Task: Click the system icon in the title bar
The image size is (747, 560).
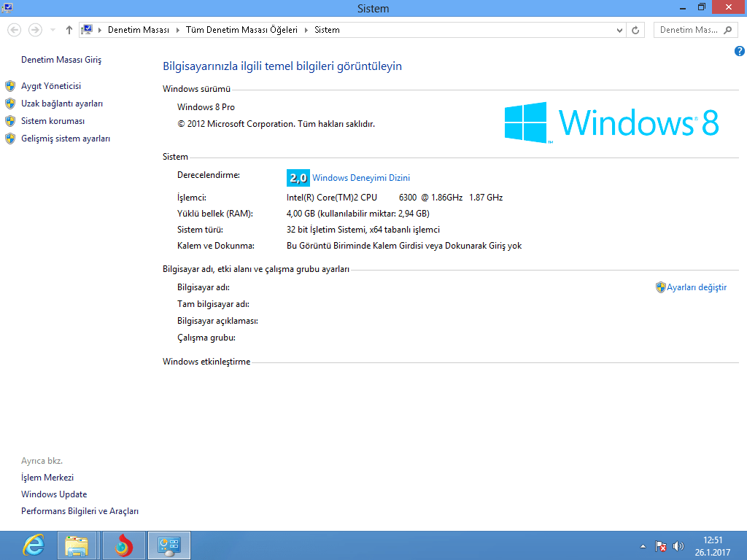Action: 7,7
